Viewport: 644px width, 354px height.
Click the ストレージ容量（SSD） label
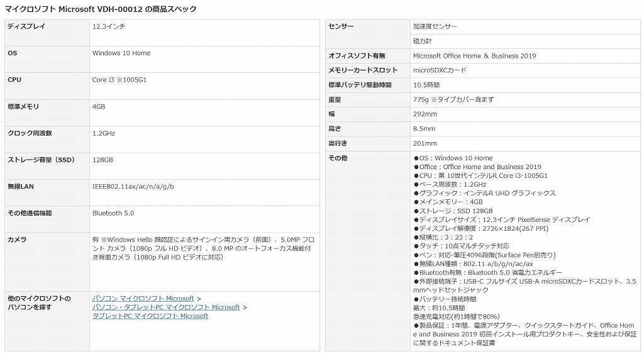click(42, 160)
